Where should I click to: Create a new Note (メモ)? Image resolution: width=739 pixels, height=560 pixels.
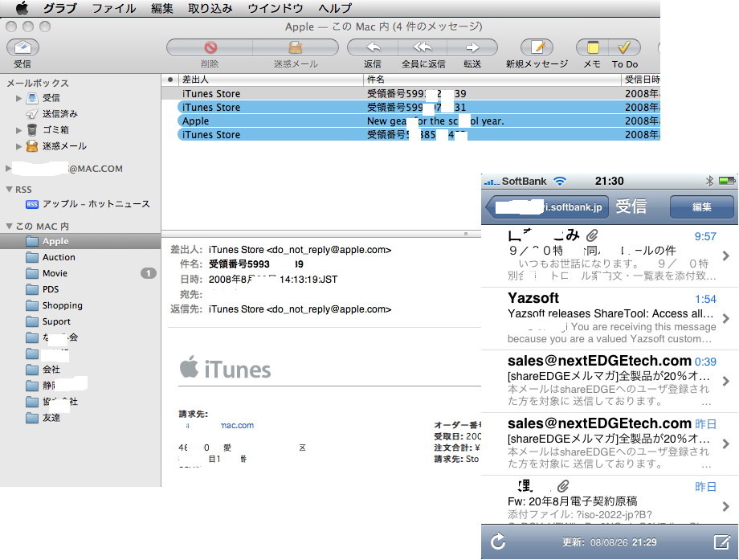coord(593,47)
